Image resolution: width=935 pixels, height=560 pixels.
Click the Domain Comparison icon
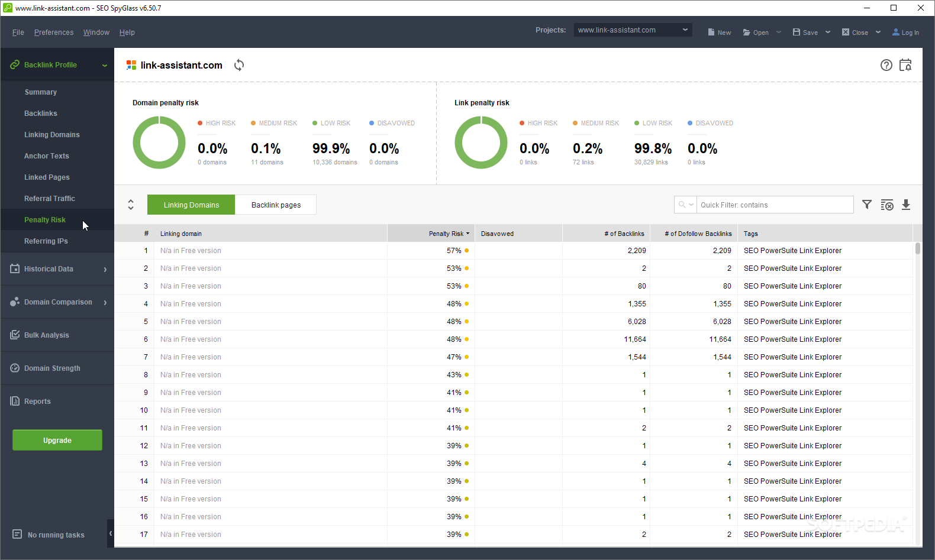15,302
